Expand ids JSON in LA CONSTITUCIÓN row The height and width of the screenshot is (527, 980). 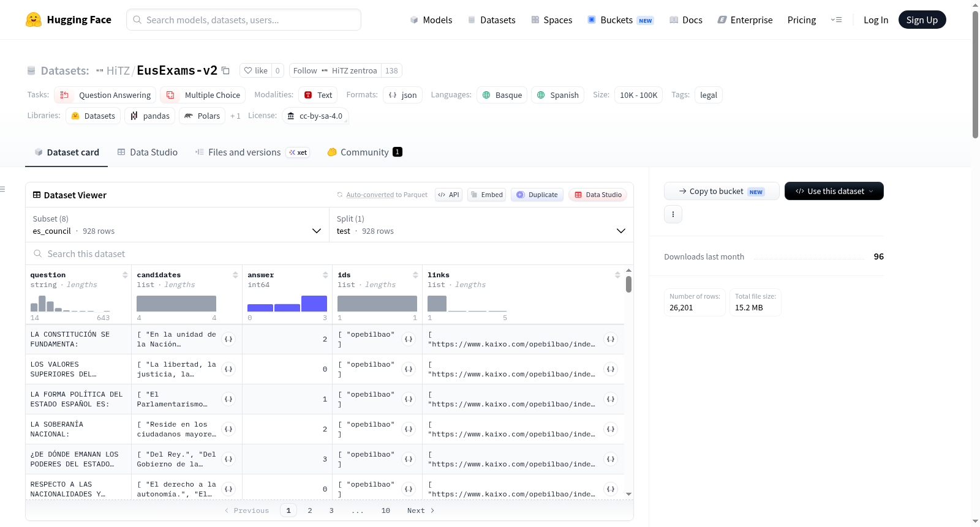[x=409, y=339]
